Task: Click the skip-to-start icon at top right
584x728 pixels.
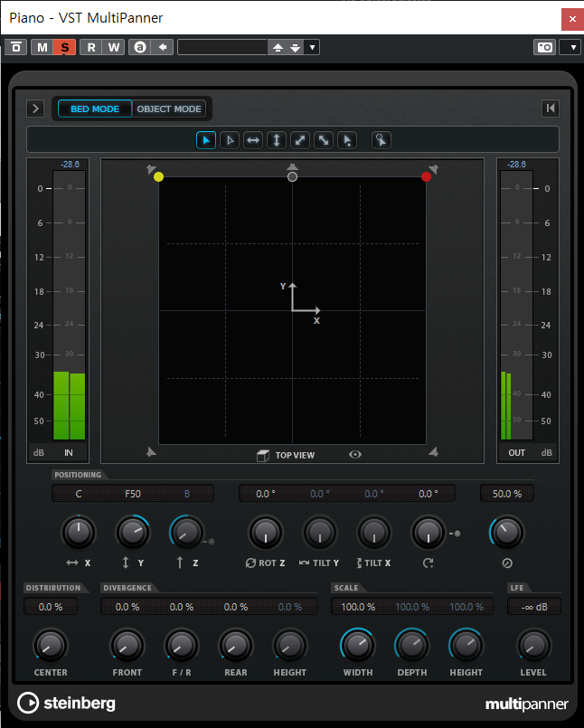Action: pos(551,109)
